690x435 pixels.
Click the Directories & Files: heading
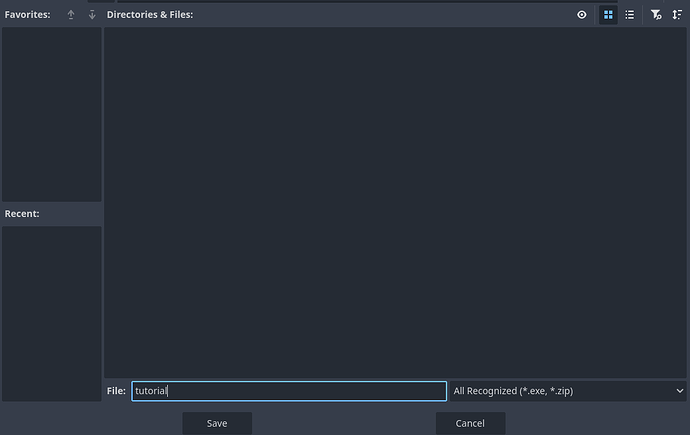[x=150, y=15]
